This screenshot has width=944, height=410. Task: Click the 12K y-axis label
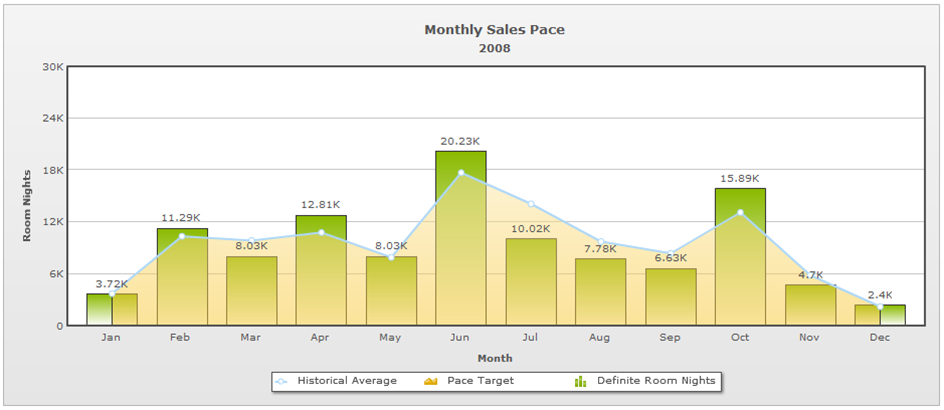pyautogui.click(x=52, y=222)
